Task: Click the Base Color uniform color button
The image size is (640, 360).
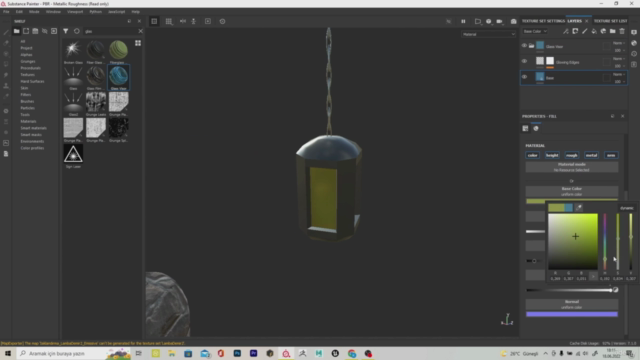Action: tap(571, 191)
